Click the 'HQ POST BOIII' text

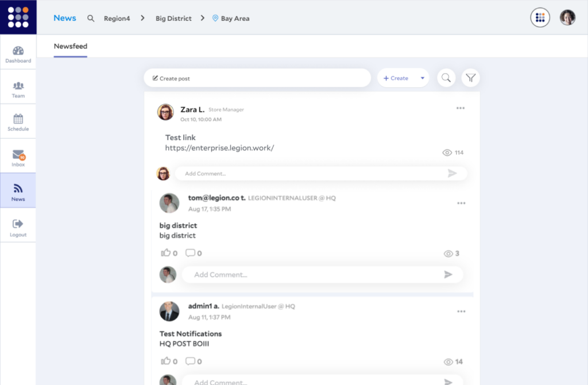[184, 344]
